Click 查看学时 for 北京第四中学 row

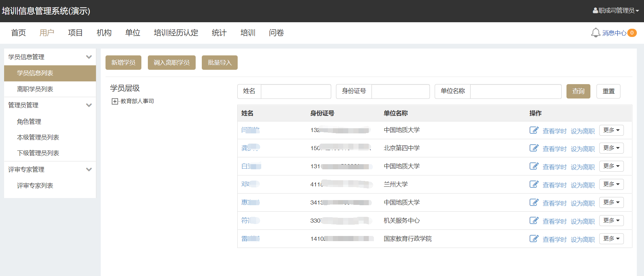(555, 149)
